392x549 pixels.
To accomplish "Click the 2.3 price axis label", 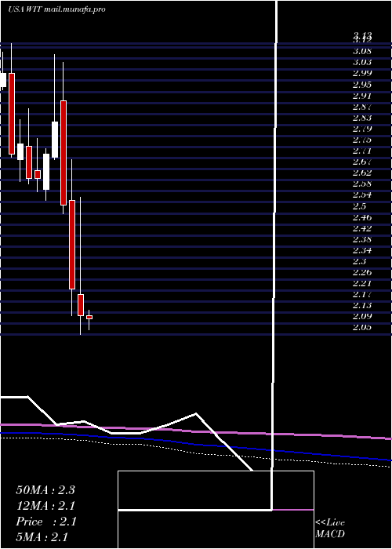I will (359, 261).
